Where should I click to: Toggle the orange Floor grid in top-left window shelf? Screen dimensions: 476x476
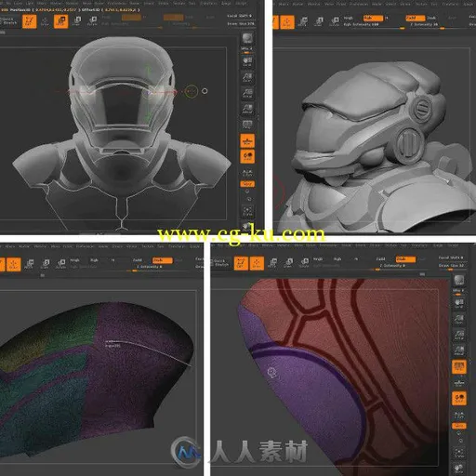click(x=247, y=141)
